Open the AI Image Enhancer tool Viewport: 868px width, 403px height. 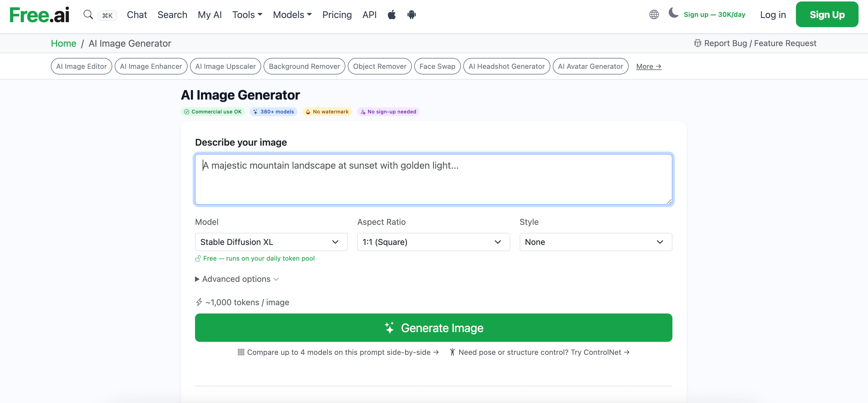(x=151, y=66)
